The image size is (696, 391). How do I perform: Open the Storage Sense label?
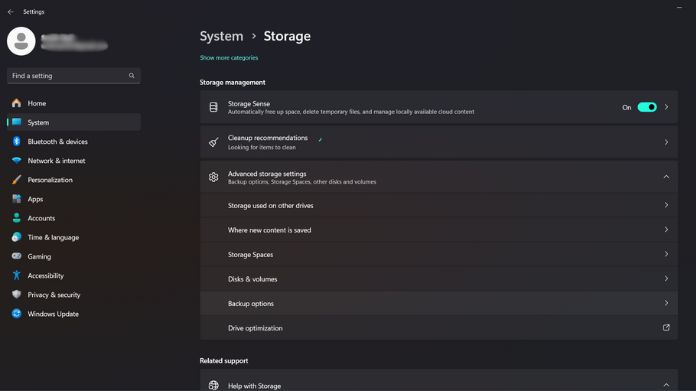point(249,103)
